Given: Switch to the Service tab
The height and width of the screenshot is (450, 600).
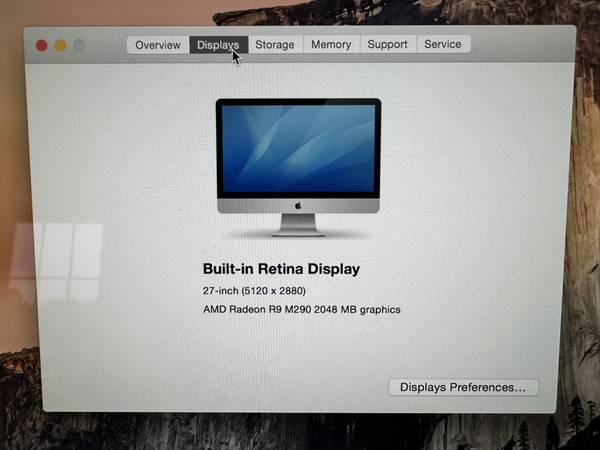Looking at the screenshot, I should 443,44.
